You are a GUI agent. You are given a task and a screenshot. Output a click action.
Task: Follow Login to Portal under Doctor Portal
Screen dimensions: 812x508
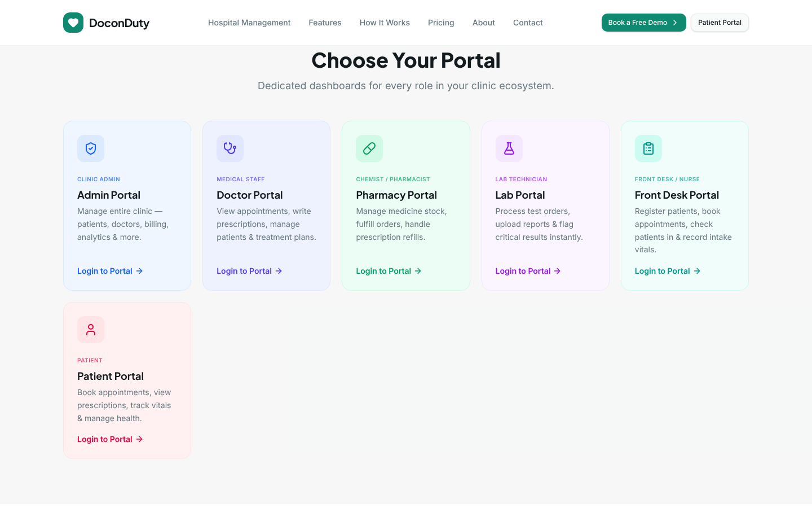point(249,271)
